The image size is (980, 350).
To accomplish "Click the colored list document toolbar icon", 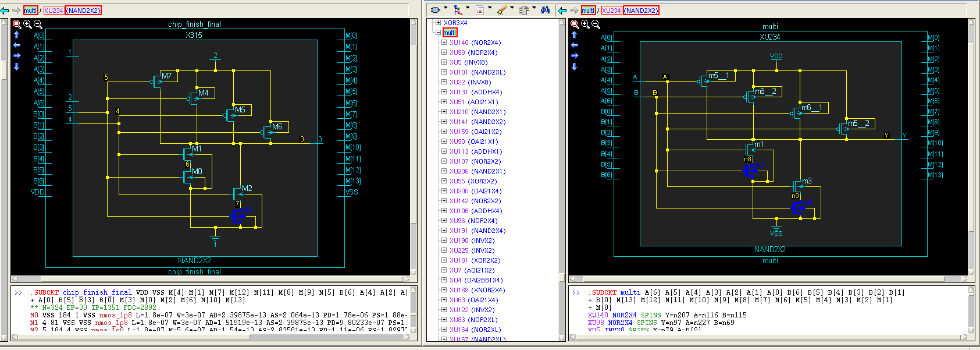I will 480,10.
